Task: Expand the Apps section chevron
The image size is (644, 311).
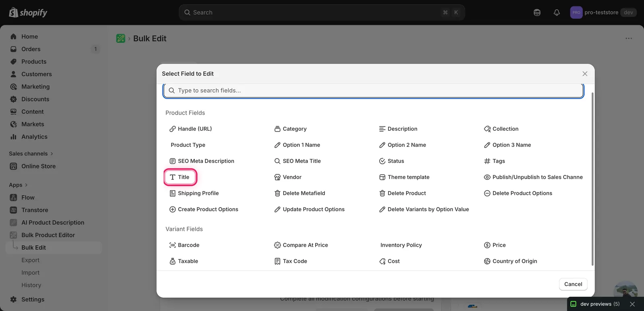Action: click(x=26, y=185)
